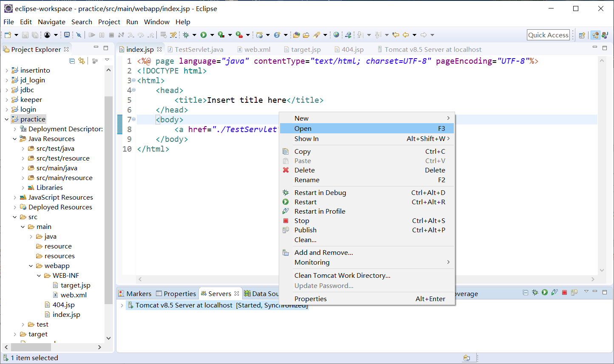
Task: Open the Window menu
Action: (x=157, y=22)
